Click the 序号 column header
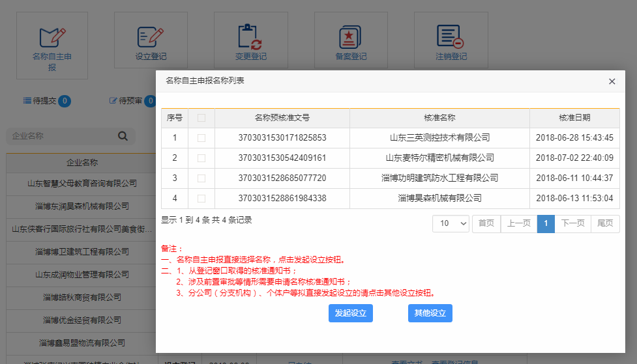This screenshot has height=364, width=637. 175,118
